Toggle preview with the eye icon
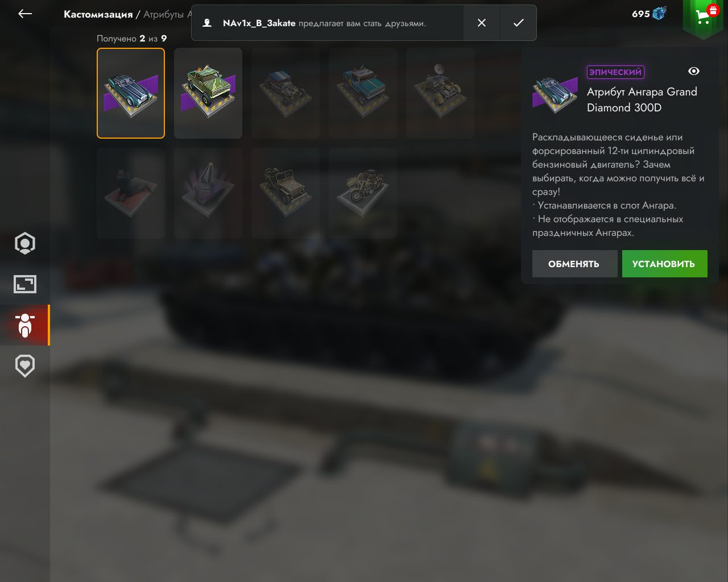Viewport: 728px width, 582px height. [x=694, y=71]
